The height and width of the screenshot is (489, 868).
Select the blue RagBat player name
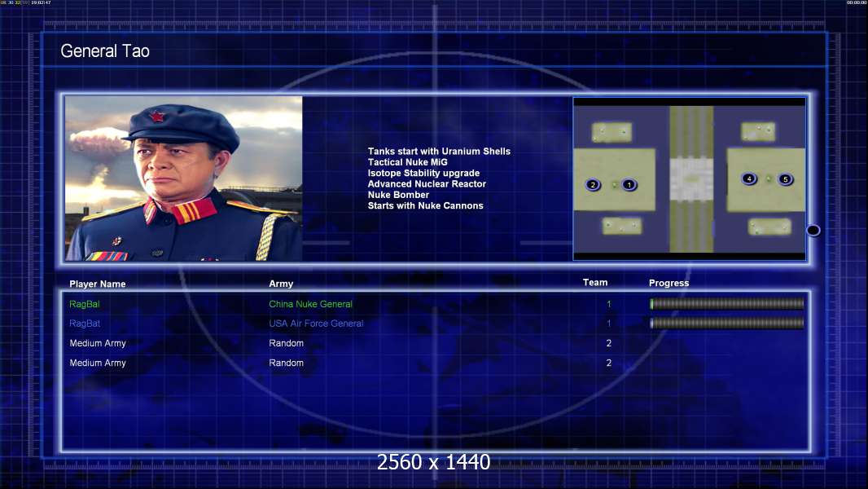tap(85, 324)
